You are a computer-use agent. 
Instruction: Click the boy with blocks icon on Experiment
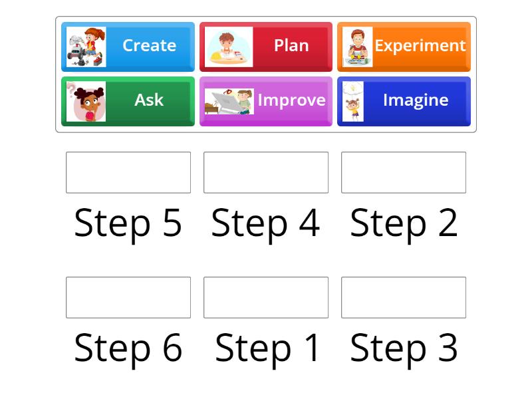point(357,45)
